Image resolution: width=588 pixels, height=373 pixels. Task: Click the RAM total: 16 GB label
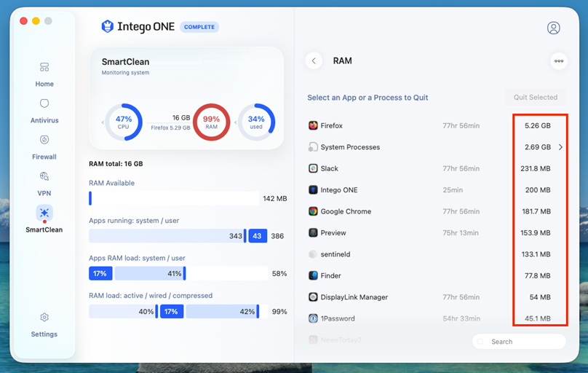pos(116,164)
